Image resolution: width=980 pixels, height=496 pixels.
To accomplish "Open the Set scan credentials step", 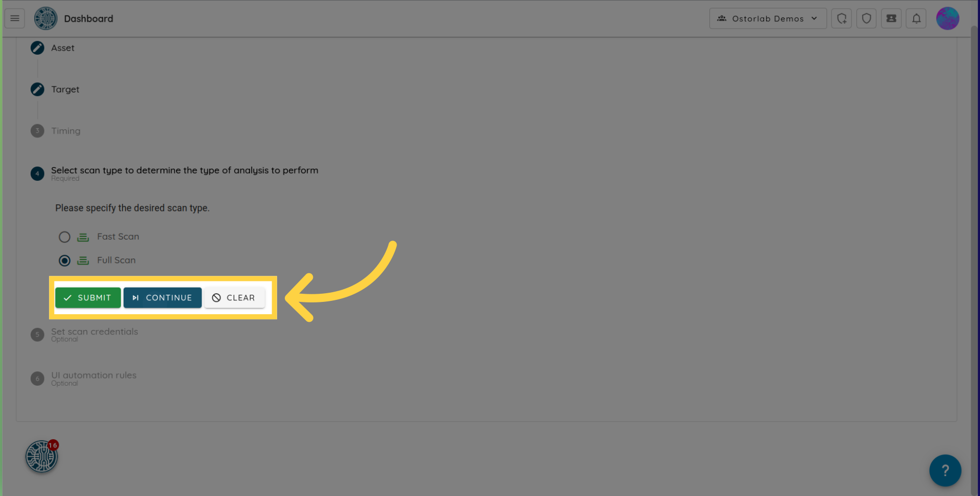I will [x=94, y=332].
